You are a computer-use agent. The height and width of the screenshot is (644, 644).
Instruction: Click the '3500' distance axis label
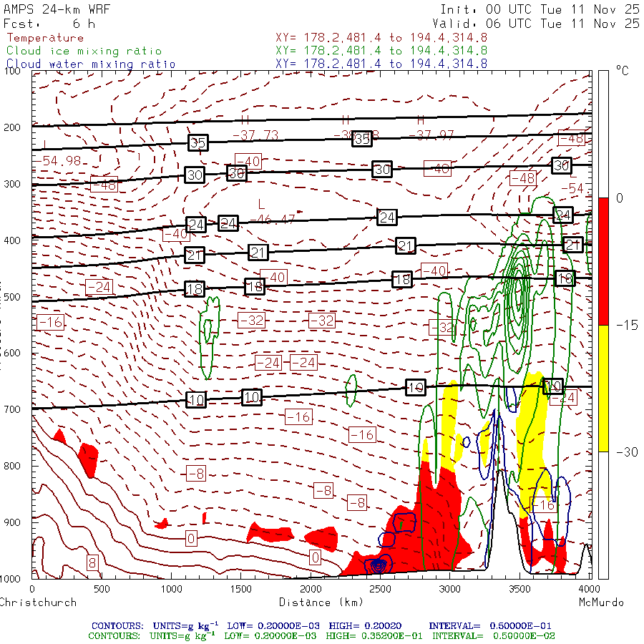tap(519, 590)
